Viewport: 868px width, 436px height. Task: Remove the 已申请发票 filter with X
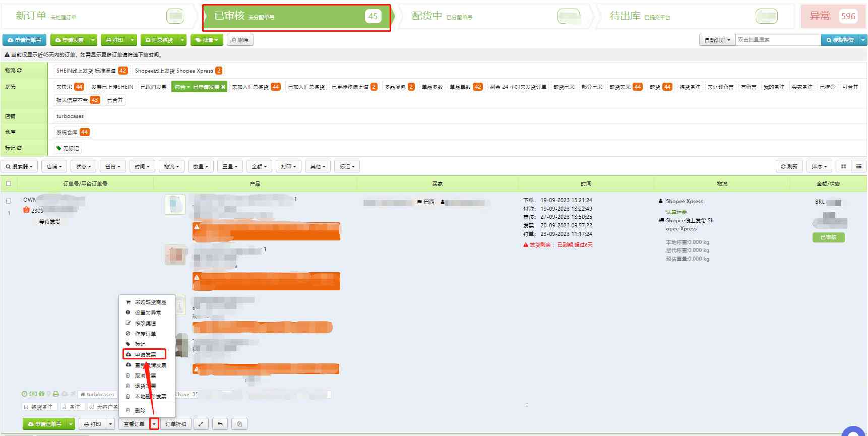tap(223, 87)
